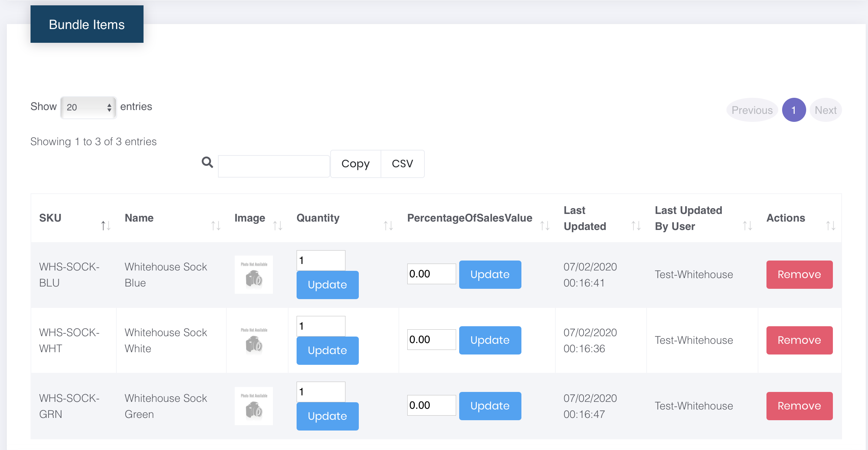Go to page 1 in pagination
The width and height of the screenshot is (868, 450).
(794, 110)
